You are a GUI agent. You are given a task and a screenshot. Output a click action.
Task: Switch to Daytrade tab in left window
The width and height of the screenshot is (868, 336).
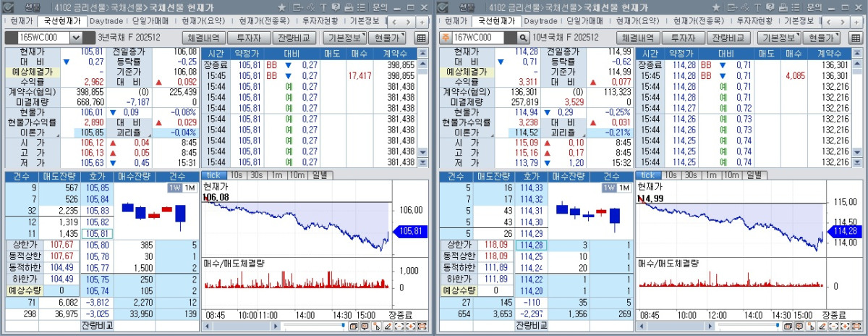tap(106, 21)
